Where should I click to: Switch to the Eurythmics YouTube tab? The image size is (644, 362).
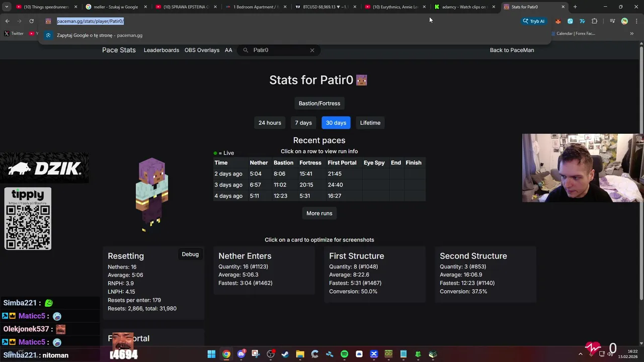(395, 7)
